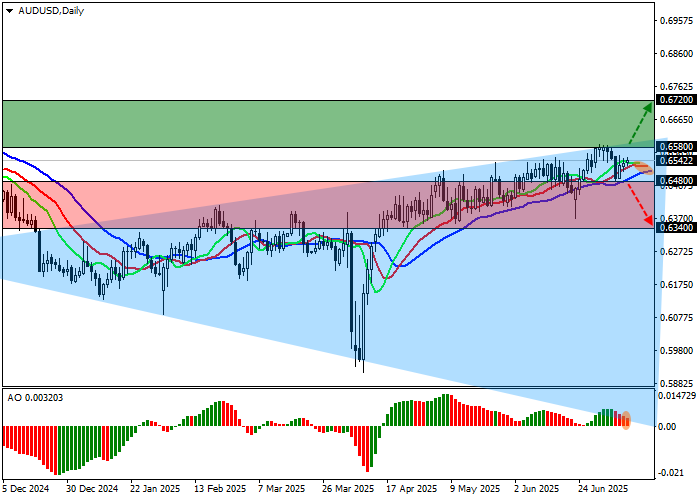Select the 0.59800 price axis value
Image resolution: width=700 pixels, height=500 pixels.
[677, 351]
